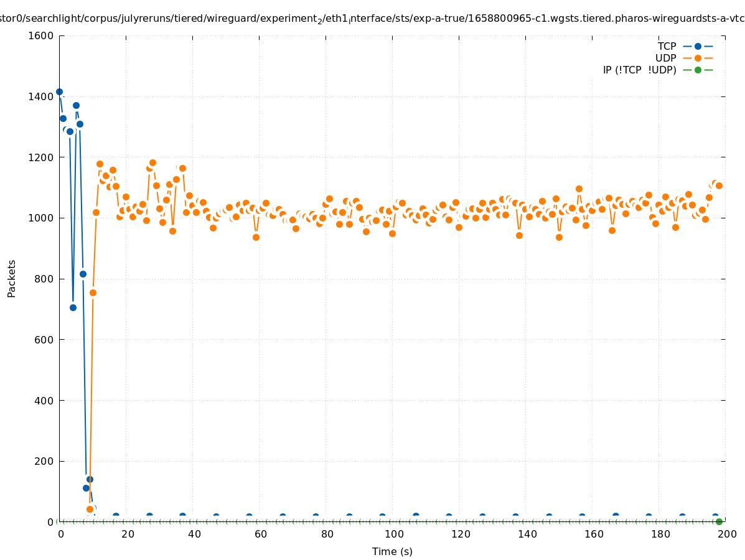
Task: Click the first TCP data point near 1400
Action: point(59,91)
